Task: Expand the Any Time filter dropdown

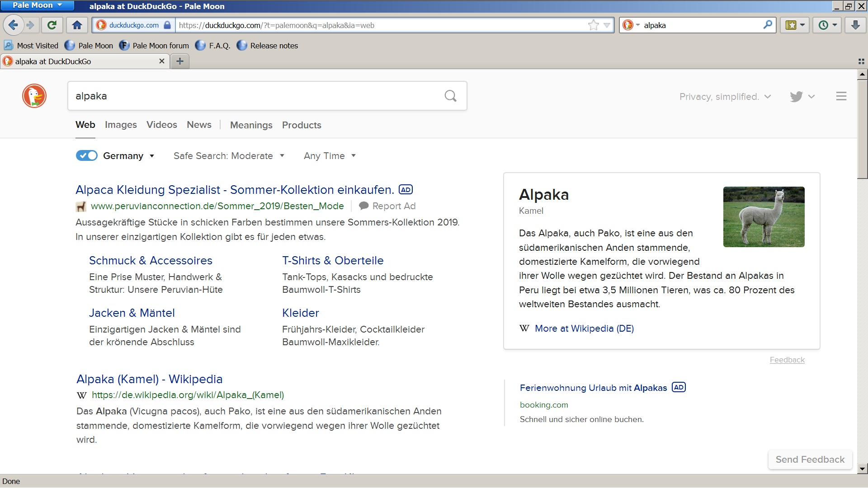Action: (x=330, y=156)
